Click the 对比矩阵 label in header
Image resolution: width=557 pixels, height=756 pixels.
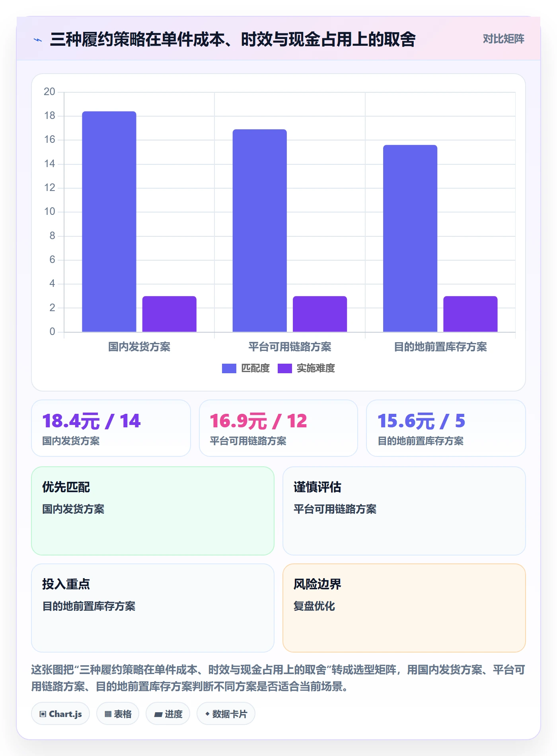pos(503,39)
